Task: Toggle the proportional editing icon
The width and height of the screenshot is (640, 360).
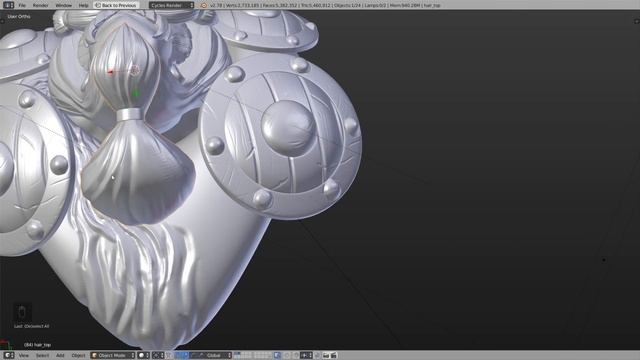Action: coord(287,356)
